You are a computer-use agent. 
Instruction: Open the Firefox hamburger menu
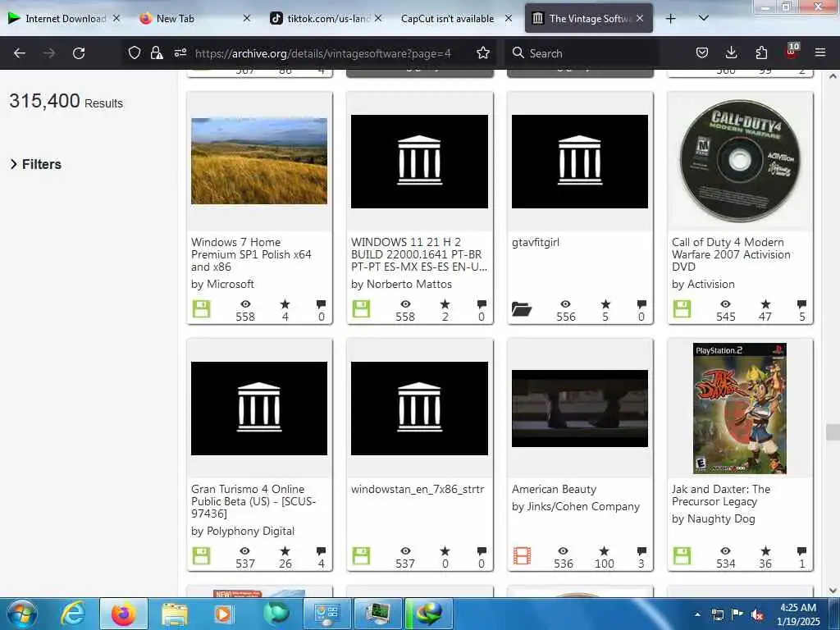pyautogui.click(x=820, y=52)
